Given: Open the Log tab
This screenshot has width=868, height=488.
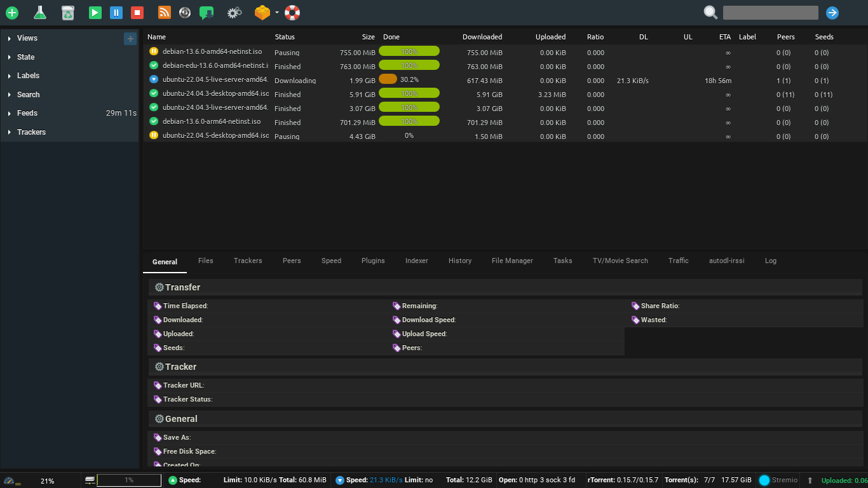Looking at the screenshot, I should pos(771,261).
